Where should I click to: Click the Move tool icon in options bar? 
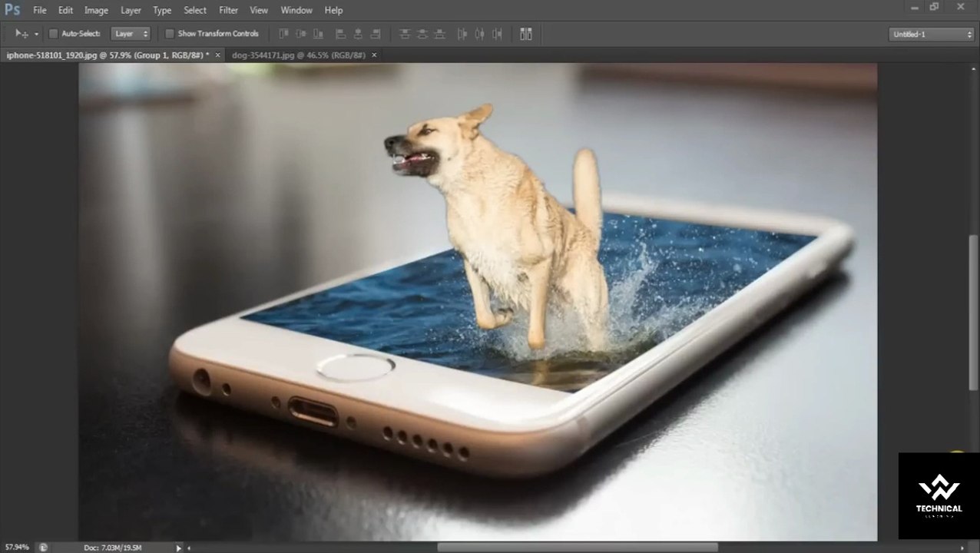pyautogui.click(x=21, y=34)
